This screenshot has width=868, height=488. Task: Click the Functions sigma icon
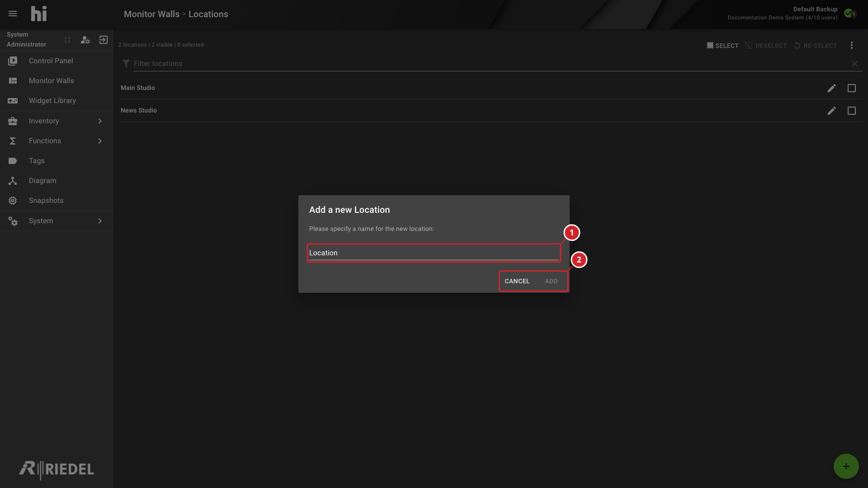click(x=13, y=141)
